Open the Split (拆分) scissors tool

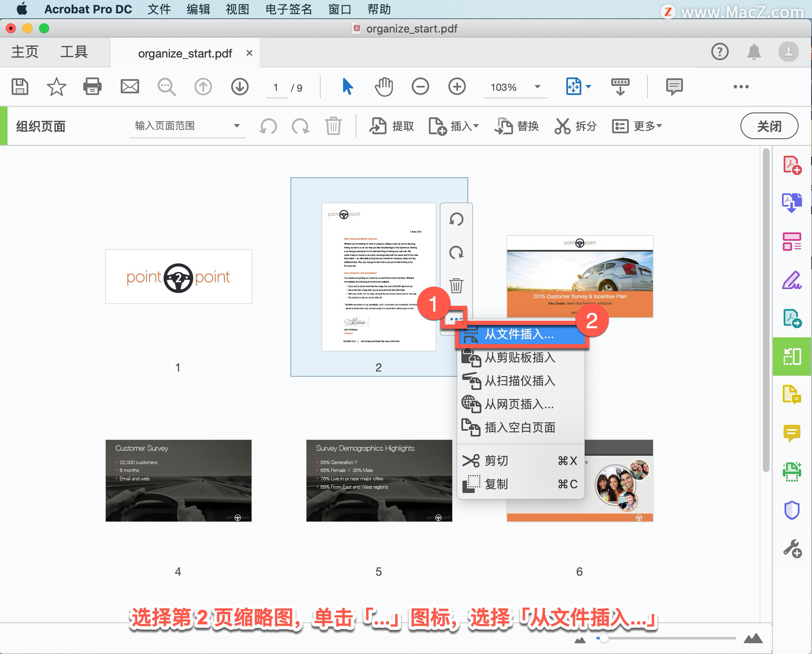(575, 126)
